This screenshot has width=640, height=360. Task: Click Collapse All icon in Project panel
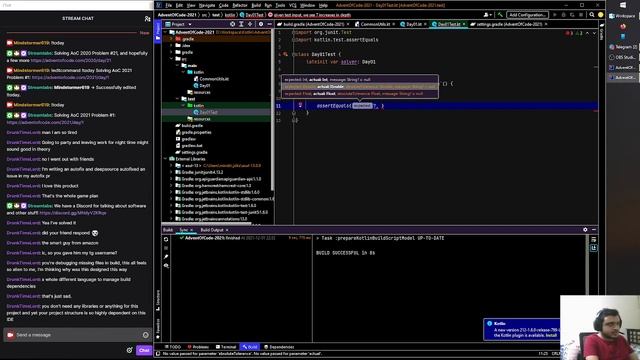(x=250, y=24)
